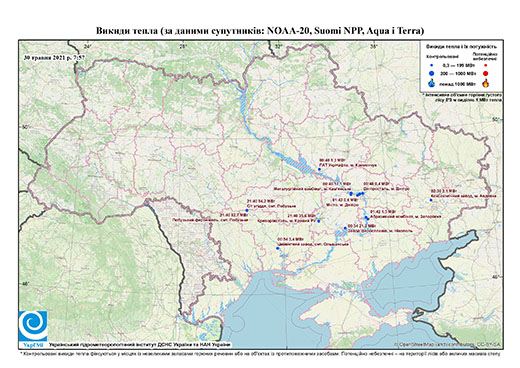Screen dimensions: 520x368
Task: Click the blue heat marker at Zaporizhzhia
Action: [x=367, y=218]
